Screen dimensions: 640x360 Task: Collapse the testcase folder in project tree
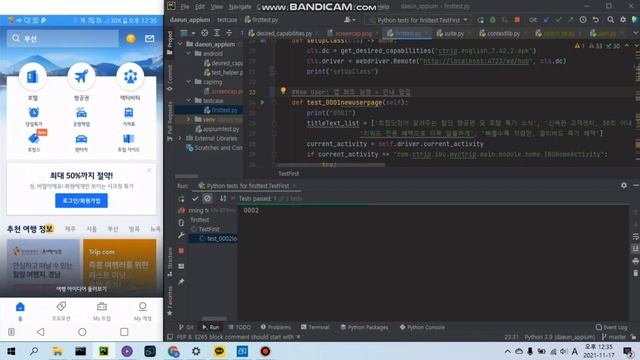tap(189, 100)
